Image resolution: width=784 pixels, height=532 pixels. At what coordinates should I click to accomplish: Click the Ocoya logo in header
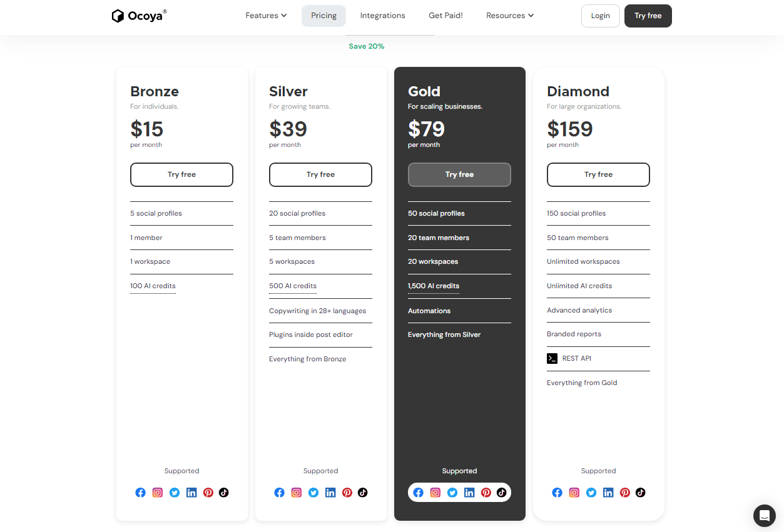pos(139,16)
